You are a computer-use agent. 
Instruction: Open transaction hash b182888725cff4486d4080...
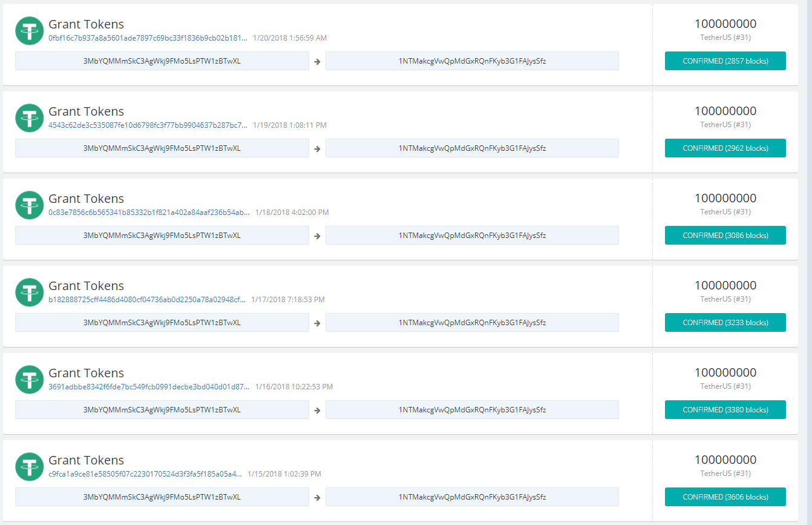pos(147,300)
